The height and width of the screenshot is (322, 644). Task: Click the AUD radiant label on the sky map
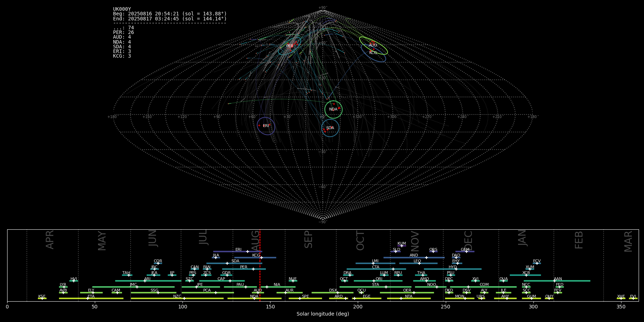click(x=373, y=45)
